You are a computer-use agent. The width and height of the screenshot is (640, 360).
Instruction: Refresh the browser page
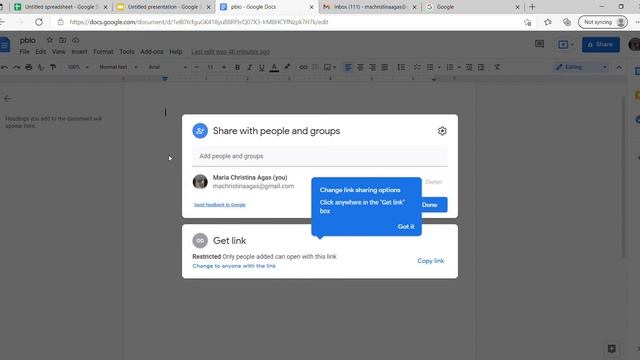pyautogui.click(x=39, y=22)
